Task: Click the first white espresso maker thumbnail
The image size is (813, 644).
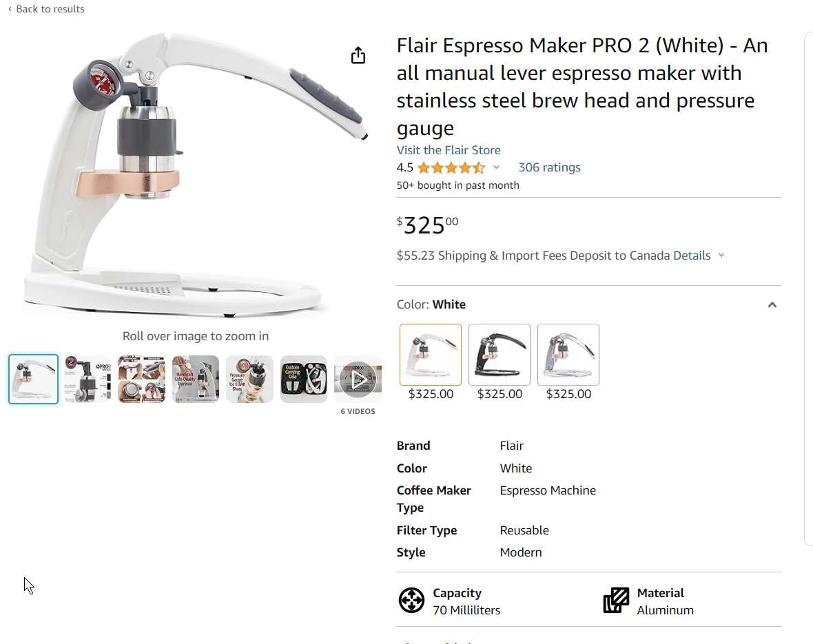Action: pyautogui.click(x=34, y=379)
